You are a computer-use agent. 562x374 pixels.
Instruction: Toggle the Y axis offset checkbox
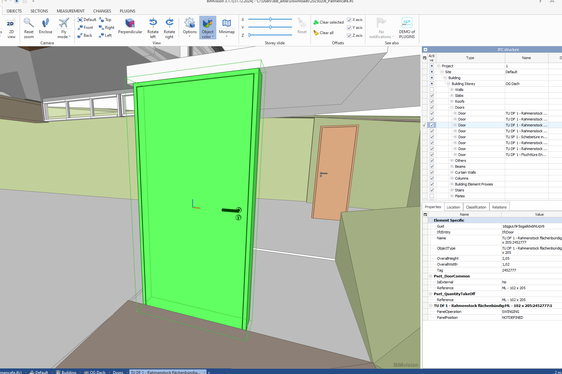tap(349, 28)
